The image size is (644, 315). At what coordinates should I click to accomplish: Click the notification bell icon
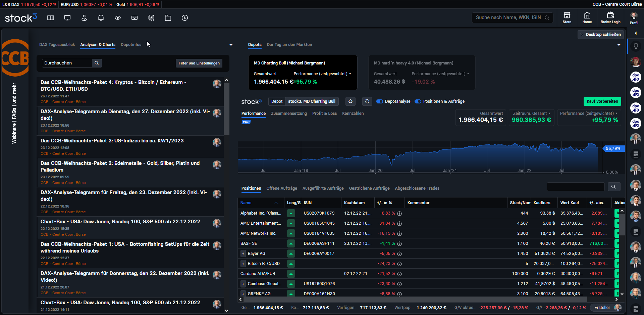[101, 18]
